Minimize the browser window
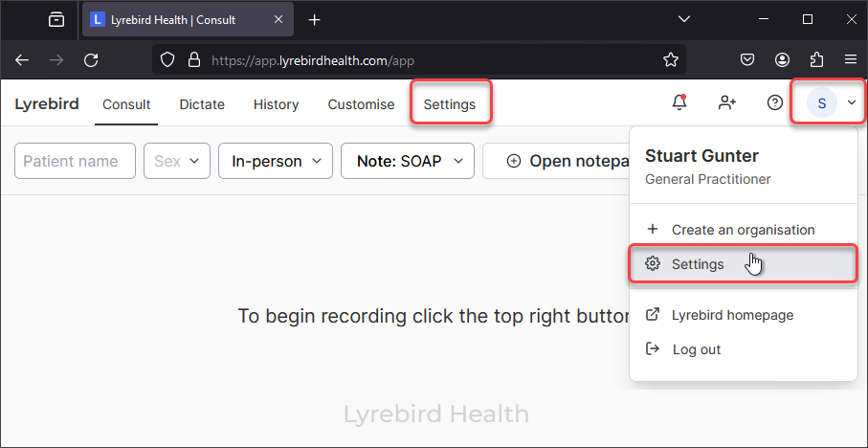This screenshot has width=868, height=448. tap(765, 19)
